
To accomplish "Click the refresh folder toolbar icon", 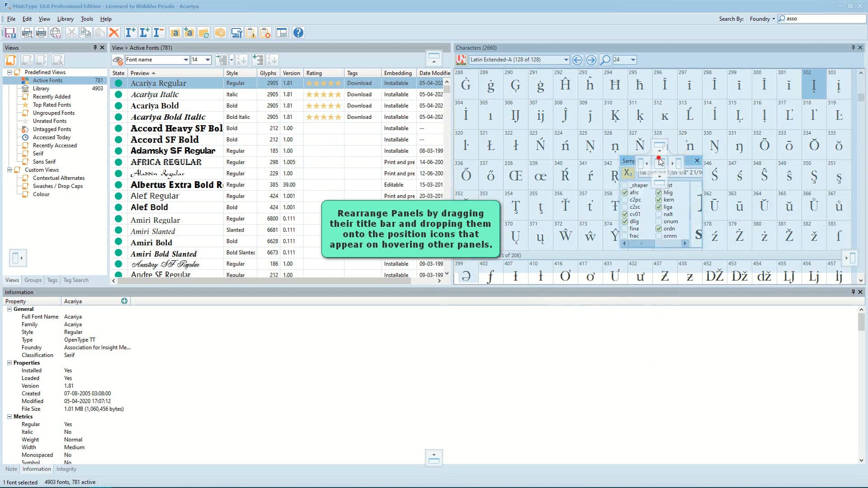I will click(204, 33).
